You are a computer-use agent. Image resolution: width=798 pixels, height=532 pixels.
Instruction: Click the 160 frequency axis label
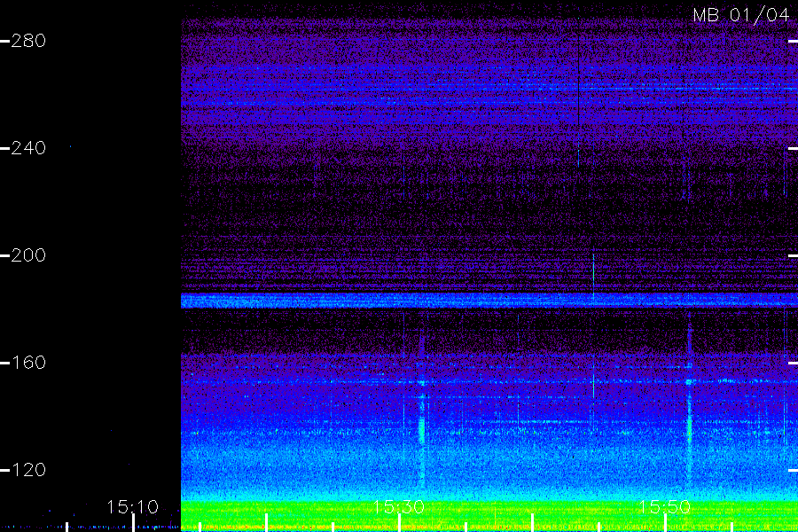tap(28, 363)
